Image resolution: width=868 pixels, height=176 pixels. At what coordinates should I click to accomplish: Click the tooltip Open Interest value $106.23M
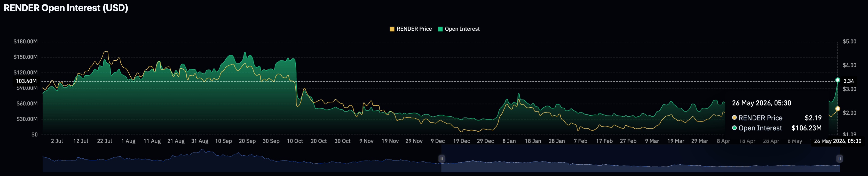tap(806, 128)
